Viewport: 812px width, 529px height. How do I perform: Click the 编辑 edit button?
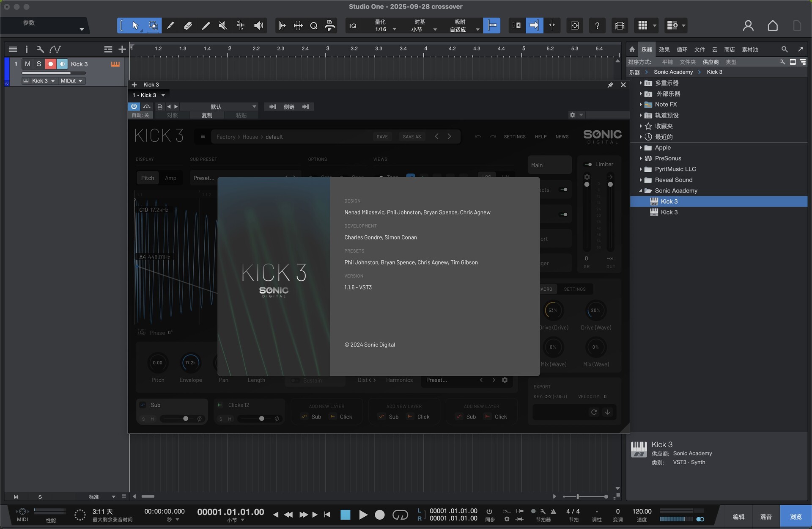pos(738,517)
